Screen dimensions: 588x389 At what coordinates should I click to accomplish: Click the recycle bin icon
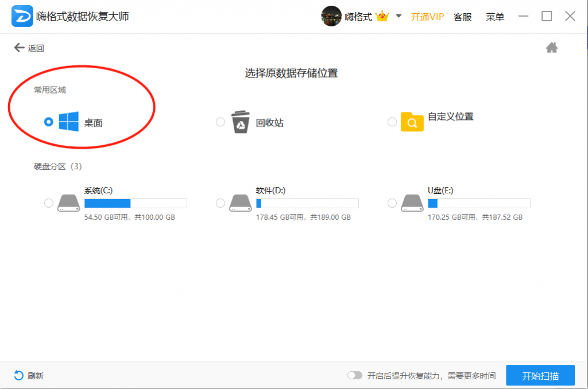click(x=241, y=122)
